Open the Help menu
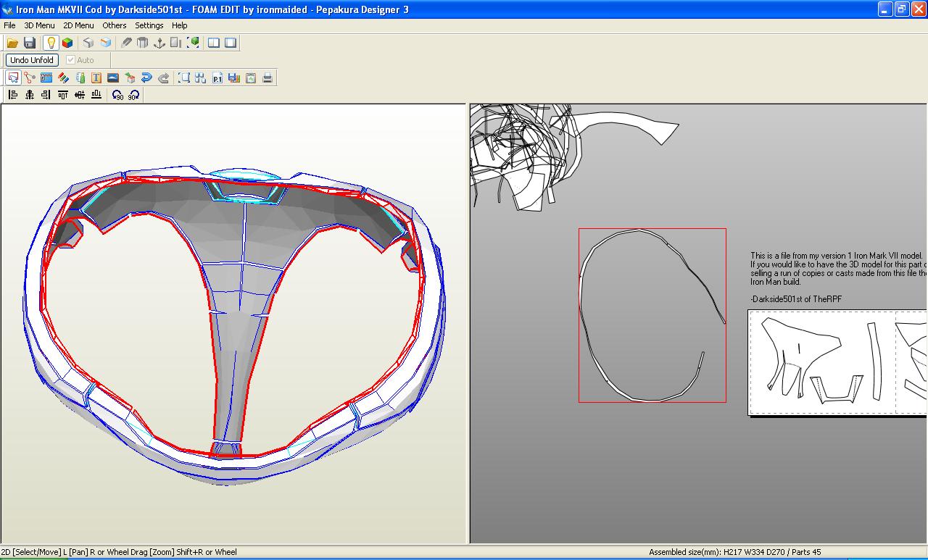928x560 pixels. (180, 25)
